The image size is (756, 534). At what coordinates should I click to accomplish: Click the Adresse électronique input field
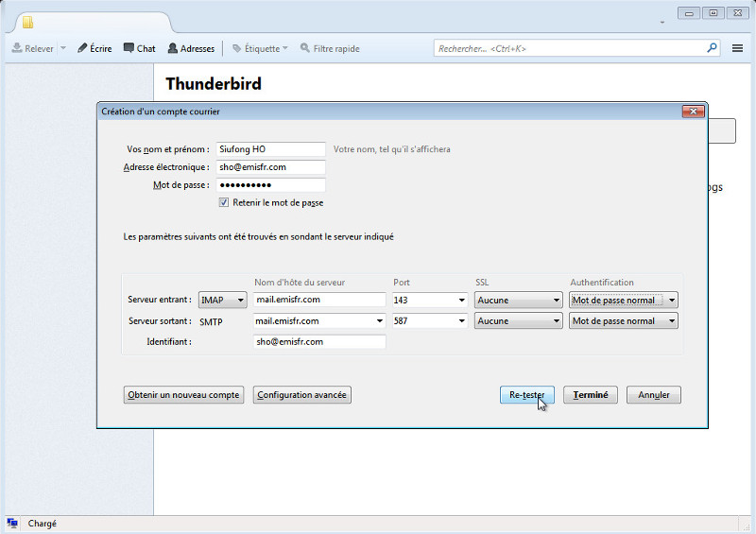pos(270,166)
